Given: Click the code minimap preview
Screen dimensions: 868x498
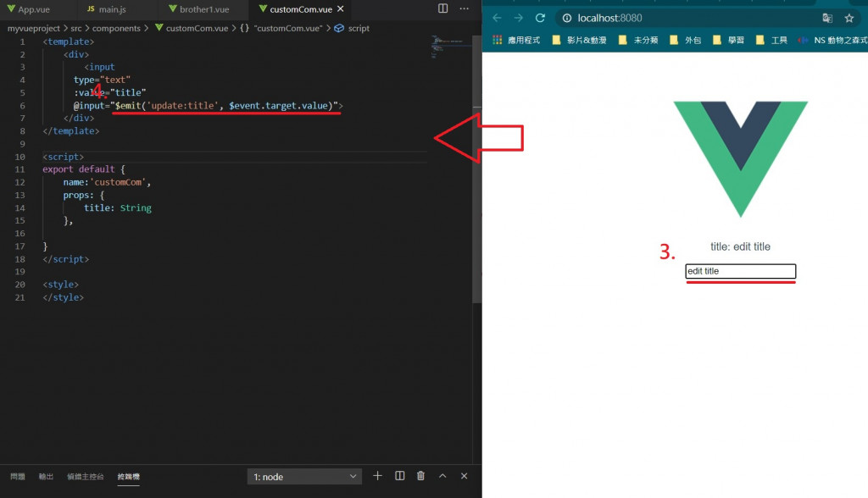Looking at the screenshot, I should [x=451, y=47].
